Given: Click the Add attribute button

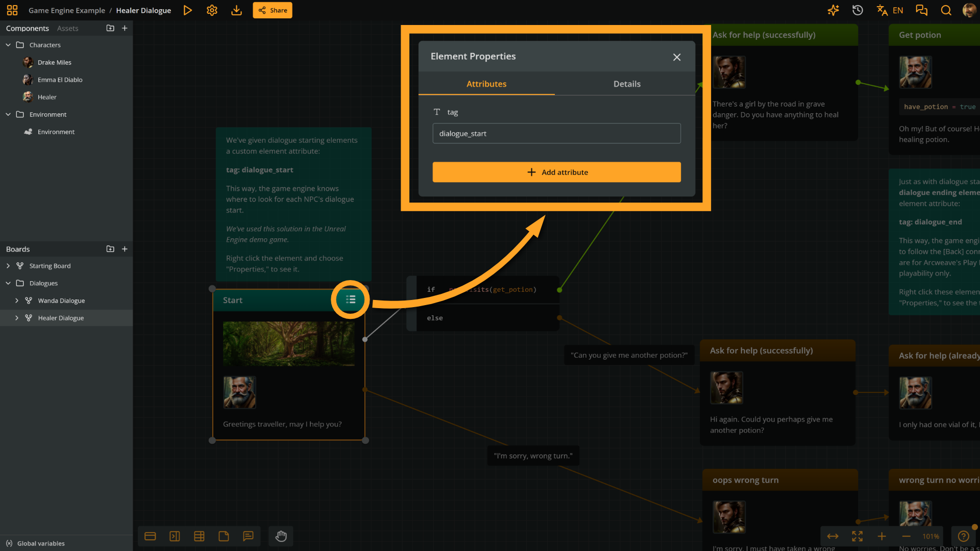Looking at the screenshot, I should click(x=556, y=172).
